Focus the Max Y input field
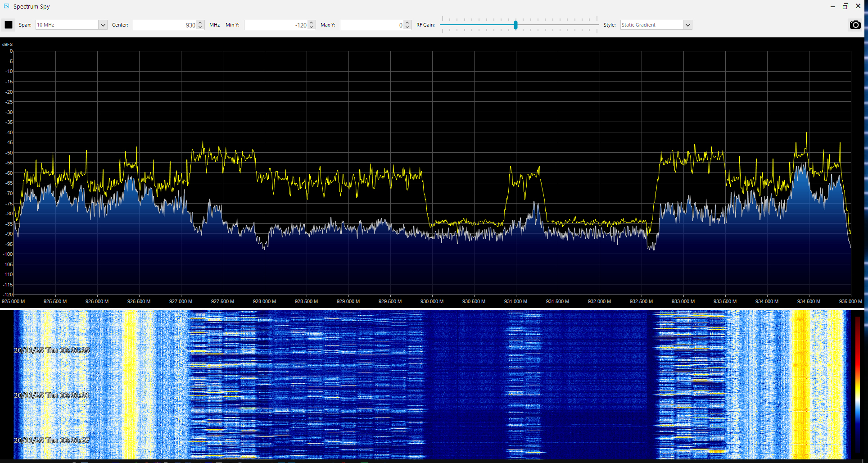The image size is (868, 463). click(x=371, y=25)
